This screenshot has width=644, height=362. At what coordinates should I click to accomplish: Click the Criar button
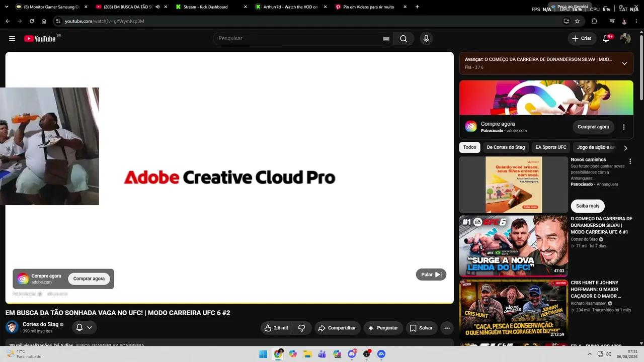pyautogui.click(x=582, y=39)
